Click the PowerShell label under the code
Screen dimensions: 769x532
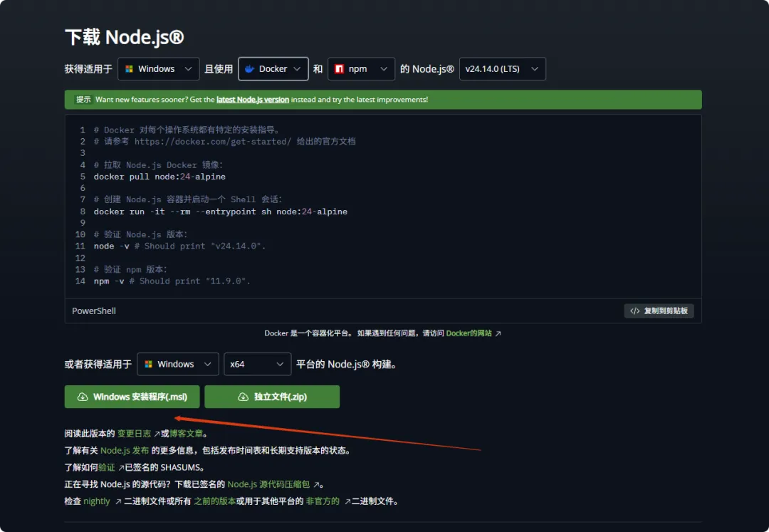[x=94, y=311]
